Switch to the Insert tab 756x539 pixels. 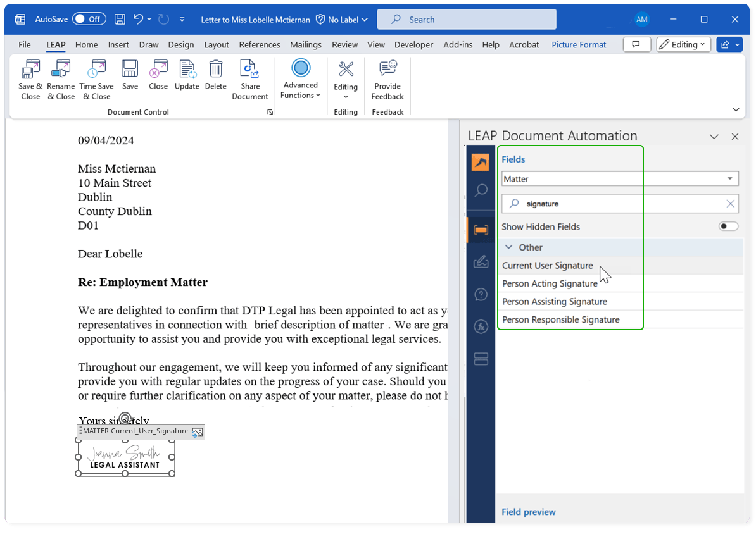(x=118, y=44)
